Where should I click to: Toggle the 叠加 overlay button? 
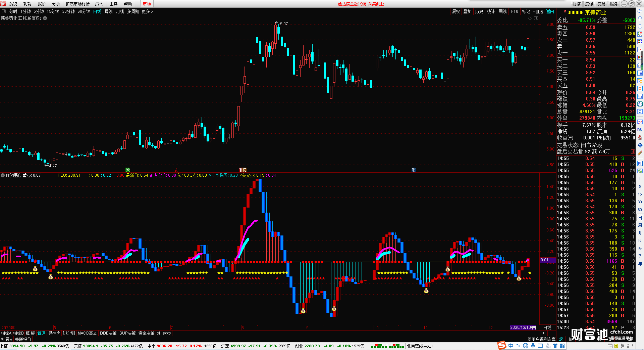click(x=467, y=11)
